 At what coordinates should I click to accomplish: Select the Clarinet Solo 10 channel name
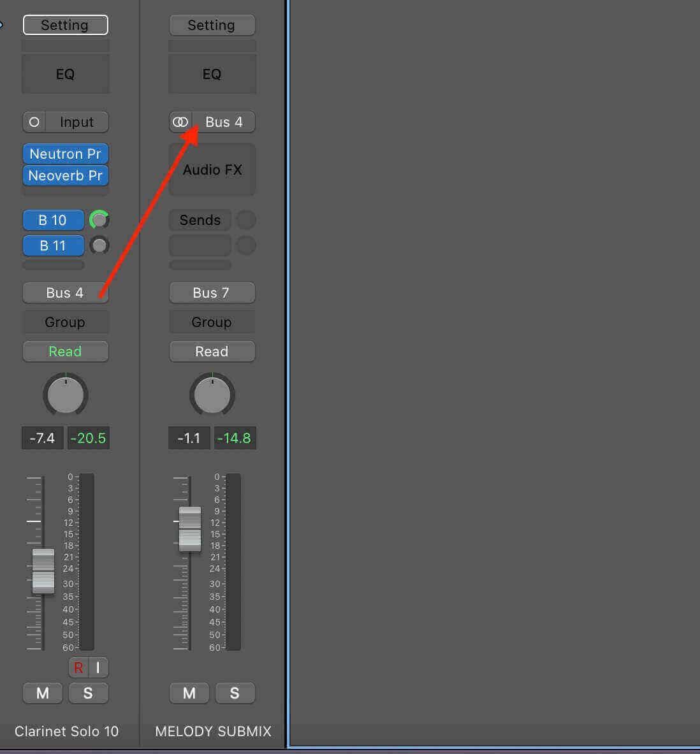pyautogui.click(x=66, y=732)
